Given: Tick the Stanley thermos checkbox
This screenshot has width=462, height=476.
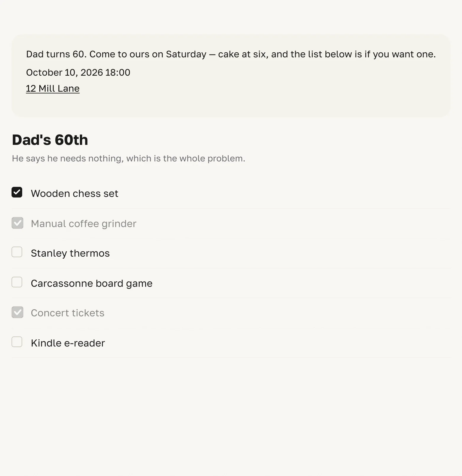Looking at the screenshot, I should coord(17,252).
